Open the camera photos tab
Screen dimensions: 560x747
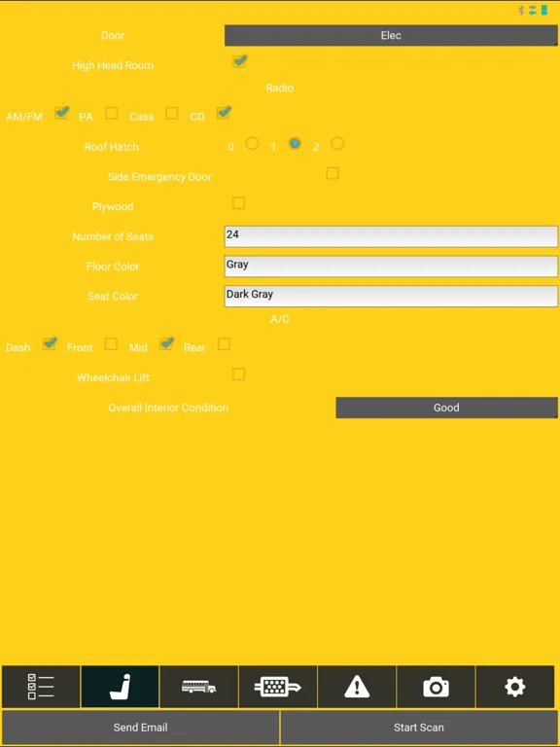coord(436,687)
